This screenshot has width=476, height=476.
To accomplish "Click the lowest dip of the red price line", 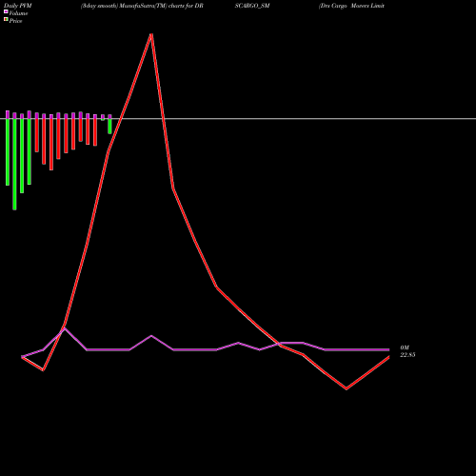I will point(347,388).
